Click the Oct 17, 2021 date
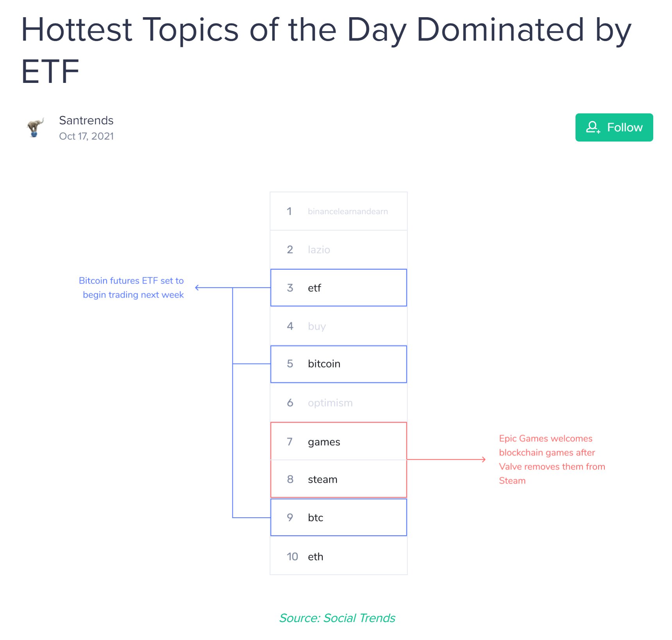This screenshot has width=672, height=640. pyautogui.click(x=86, y=136)
